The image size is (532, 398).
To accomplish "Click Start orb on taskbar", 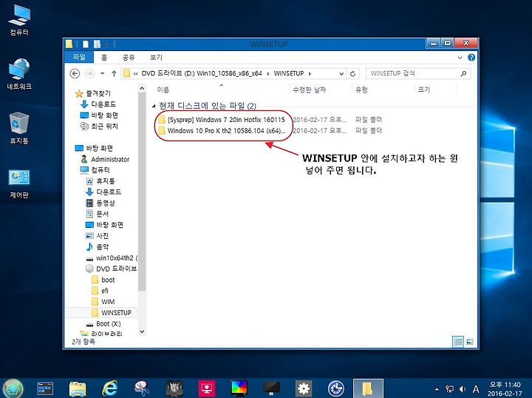I will [x=13, y=388].
